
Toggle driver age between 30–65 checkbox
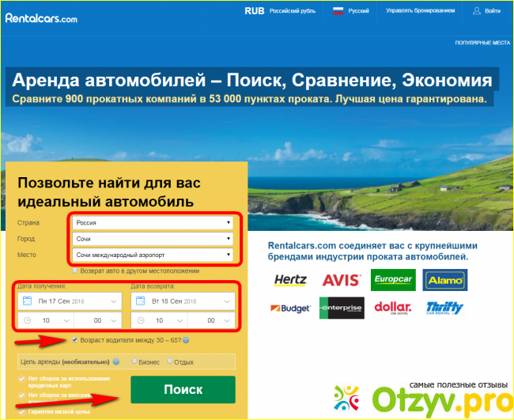[x=74, y=340]
